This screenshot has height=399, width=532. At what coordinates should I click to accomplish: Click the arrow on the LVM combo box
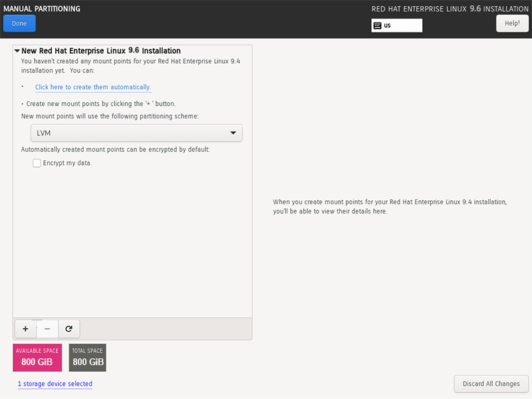233,133
